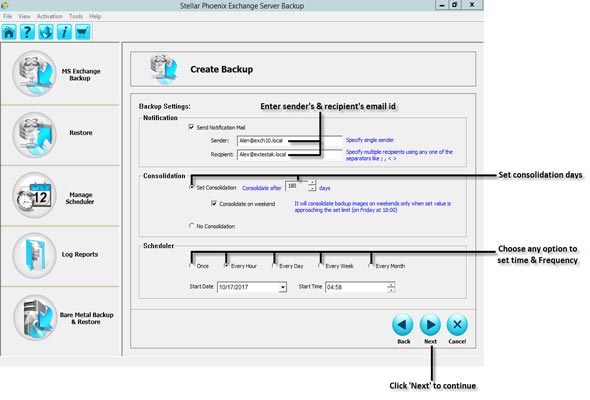Screen dimensions: 590x400
Task: Toggle Send Notification Mail checkbox
Action: [192, 127]
